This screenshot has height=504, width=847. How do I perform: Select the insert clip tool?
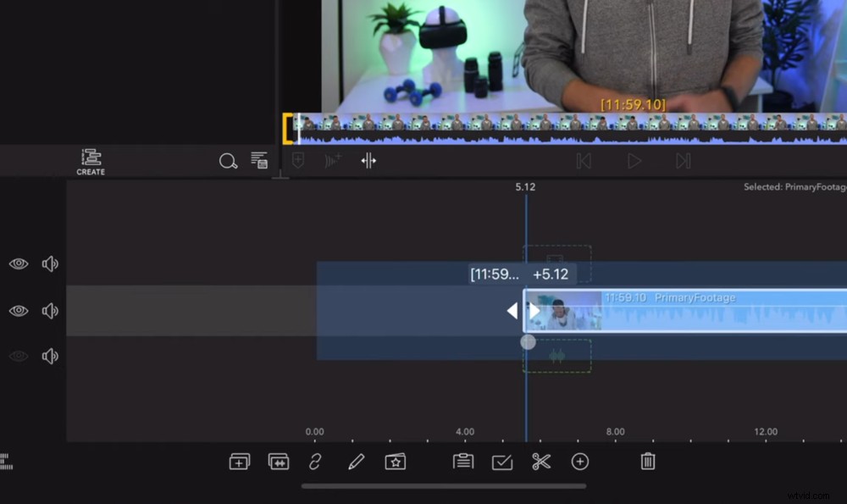coord(239,462)
